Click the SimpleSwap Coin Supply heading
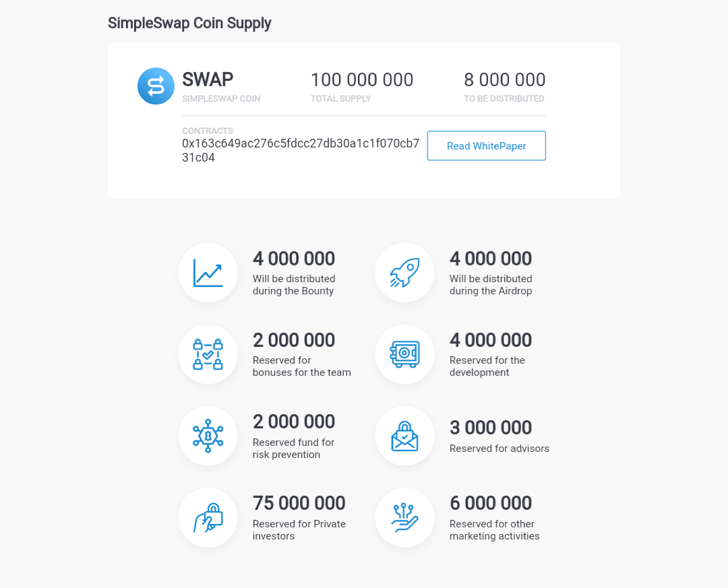This screenshot has height=588, width=728. pyautogui.click(x=189, y=23)
